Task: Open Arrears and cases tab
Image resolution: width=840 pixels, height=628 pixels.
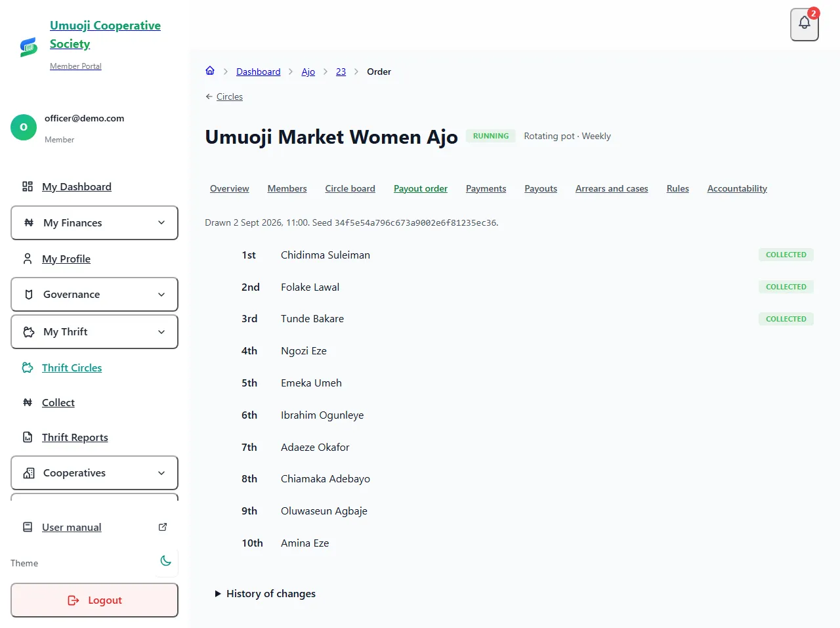Action: tap(612, 188)
